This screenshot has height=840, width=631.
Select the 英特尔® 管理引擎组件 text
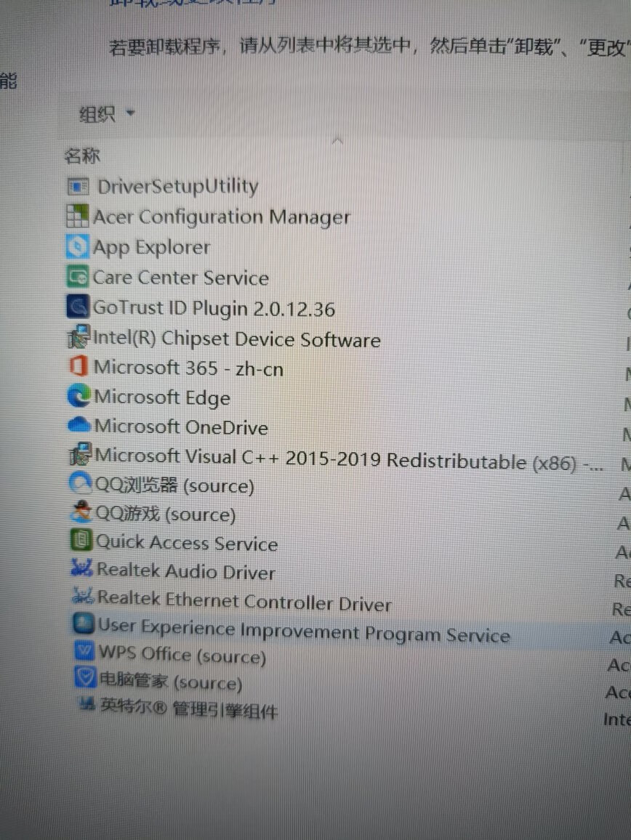189,708
